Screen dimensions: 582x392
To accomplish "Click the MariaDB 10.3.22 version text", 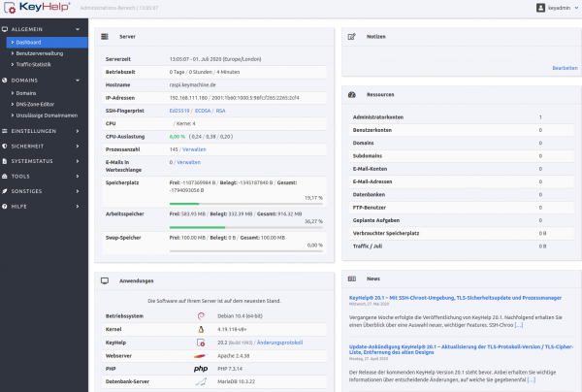I will click(236, 381).
